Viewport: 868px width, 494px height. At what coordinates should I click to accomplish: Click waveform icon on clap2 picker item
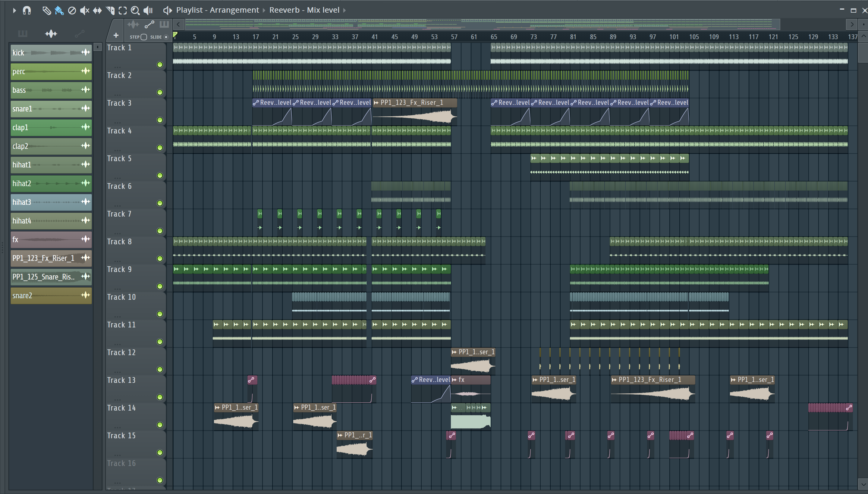86,145
